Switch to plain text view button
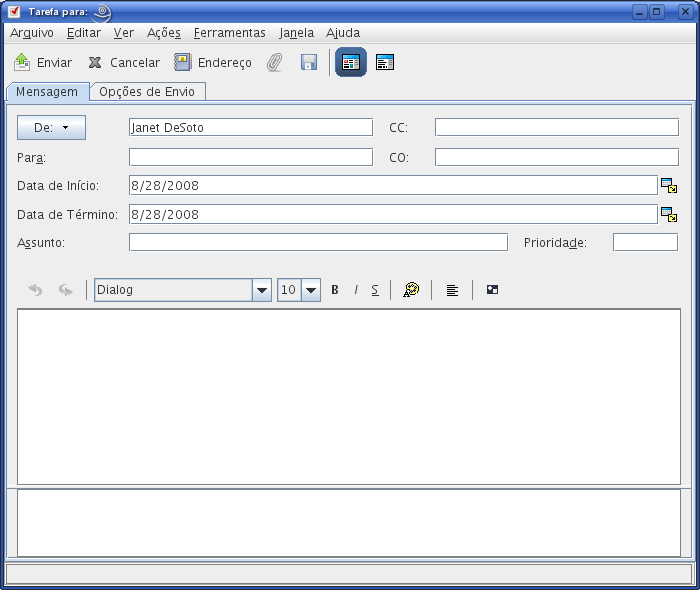Screen dimensions: 700x590 pyautogui.click(x=385, y=62)
